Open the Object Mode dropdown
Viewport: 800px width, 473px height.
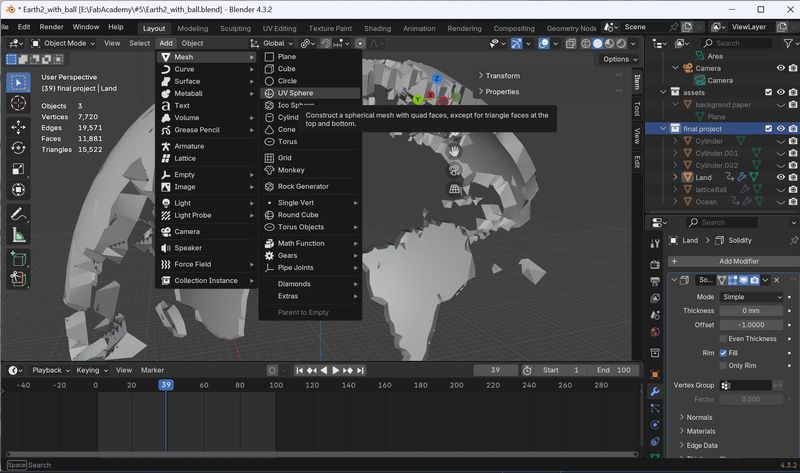click(x=63, y=43)
